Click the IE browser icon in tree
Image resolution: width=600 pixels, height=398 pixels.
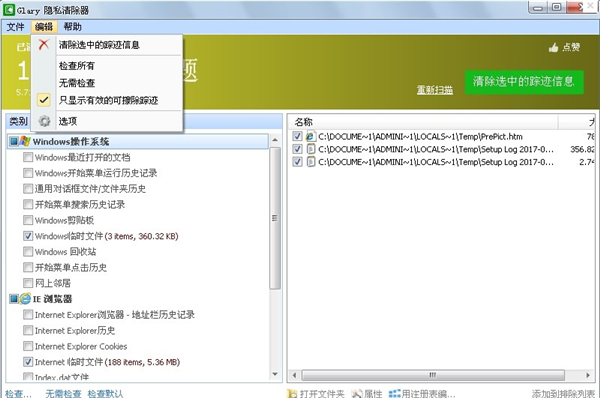tap(25, 298)
